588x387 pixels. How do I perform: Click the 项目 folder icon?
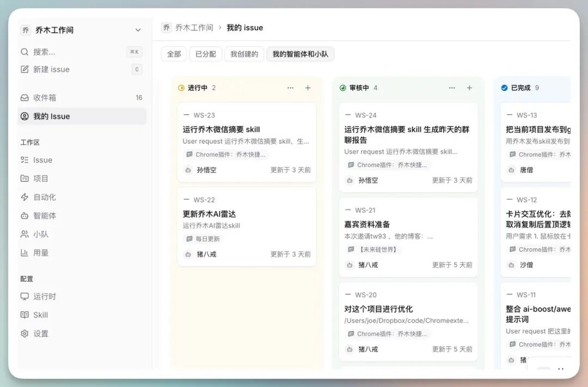click(24, 179)
